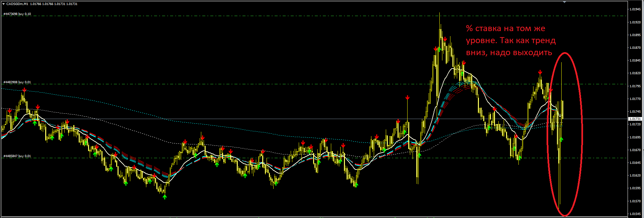
Task: Click price scale value 1.01670
Action: pyautogui.click(x=635, y=150)
